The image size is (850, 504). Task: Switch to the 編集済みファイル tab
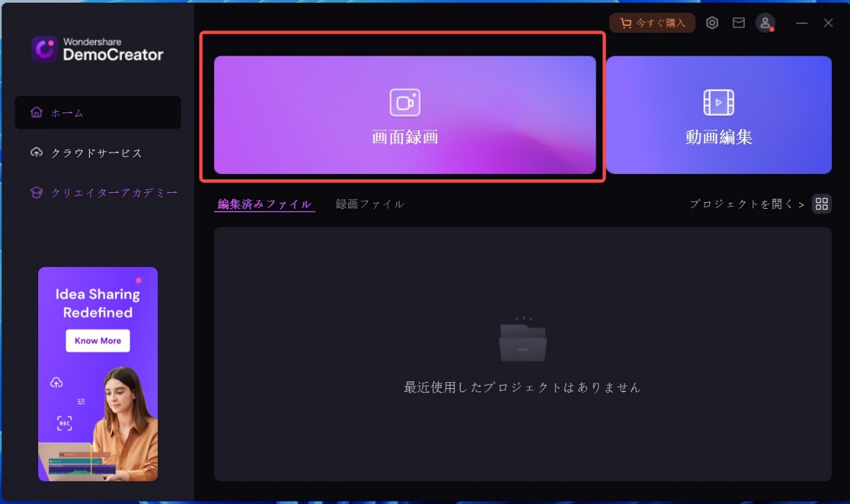(264, 204)
